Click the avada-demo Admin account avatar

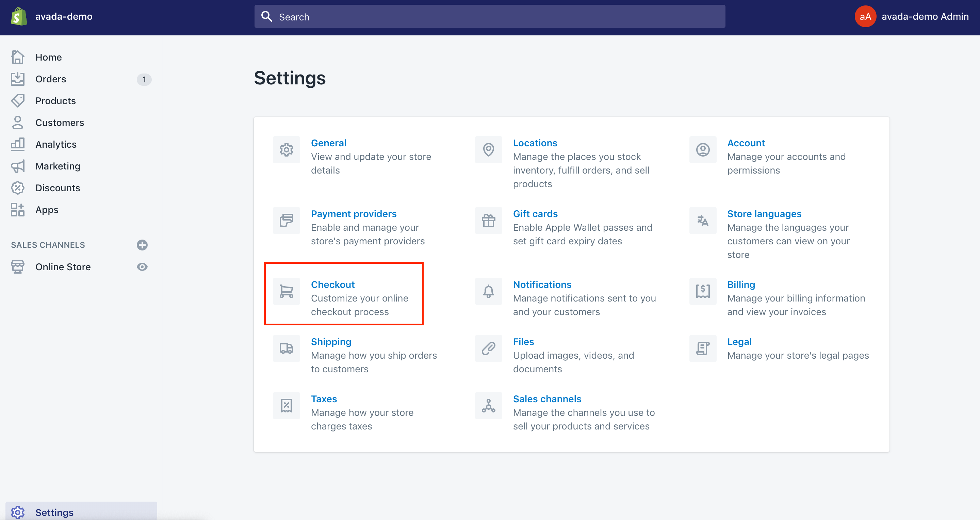(865, 16)
